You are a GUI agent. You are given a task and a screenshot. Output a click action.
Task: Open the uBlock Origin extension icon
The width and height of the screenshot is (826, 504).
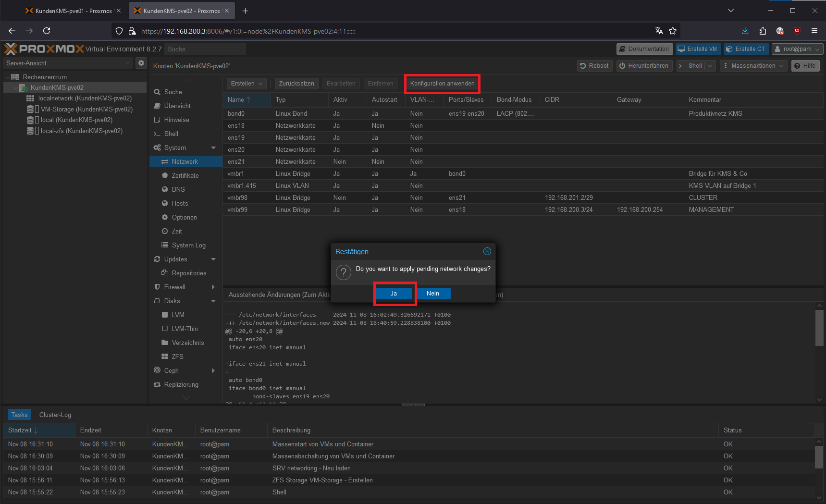tap(797, 31)
